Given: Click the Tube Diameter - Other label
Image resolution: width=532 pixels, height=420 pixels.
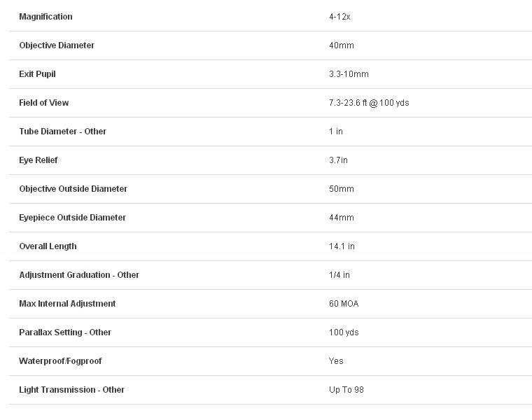Looking at the screenshot, I should (x=63, y=132).
